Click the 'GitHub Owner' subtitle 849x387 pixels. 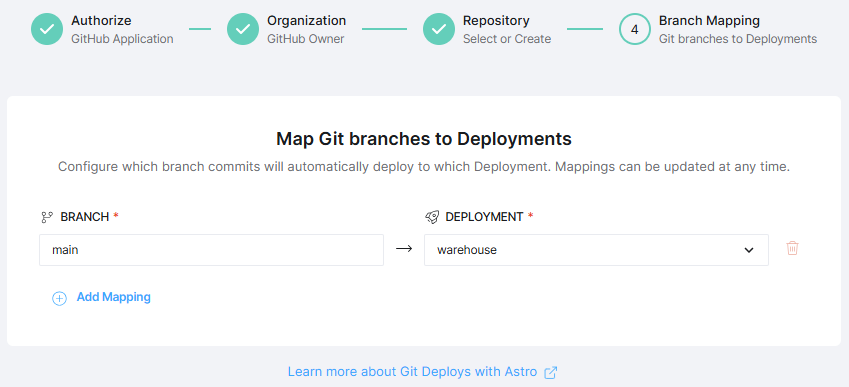coord(305,39)
